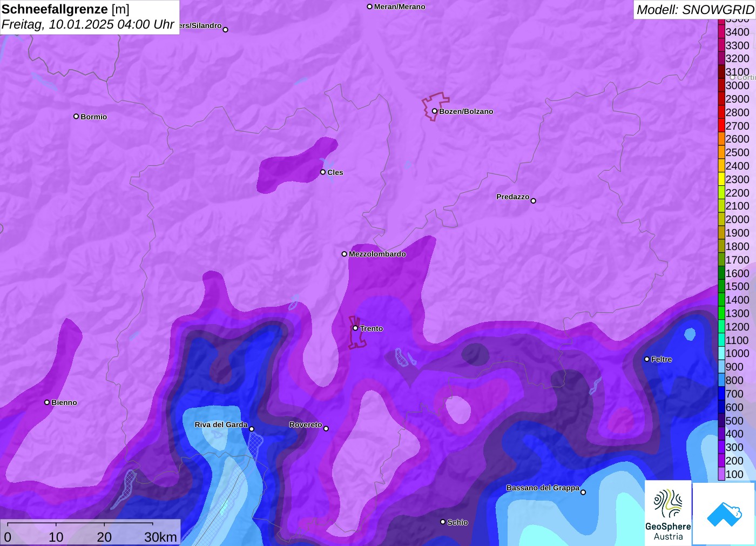Click the blue snow cloud app logo

pyautogui.click(x=724, y=514)
